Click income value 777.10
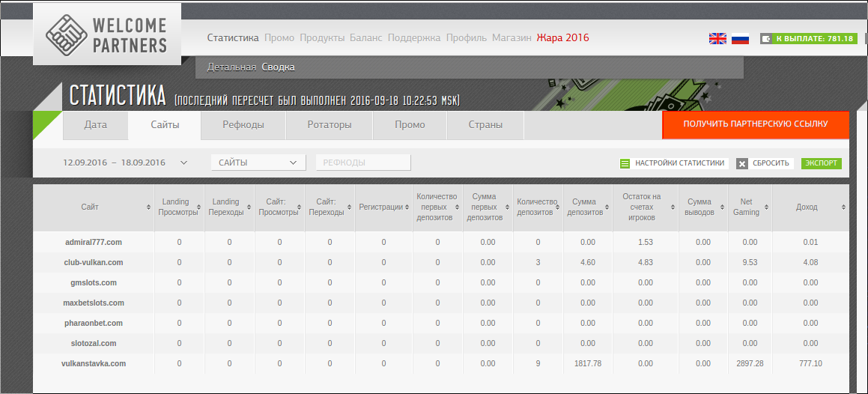868x394 pixels. [x=810, y=363]
